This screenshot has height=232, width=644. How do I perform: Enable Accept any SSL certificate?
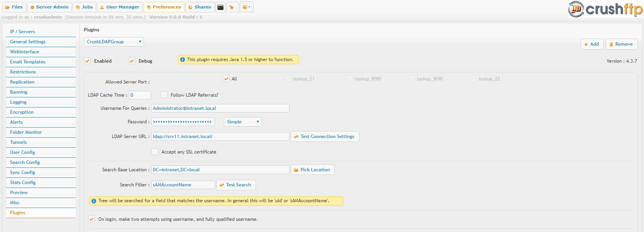pyautogui.click(x=155, y=152)
